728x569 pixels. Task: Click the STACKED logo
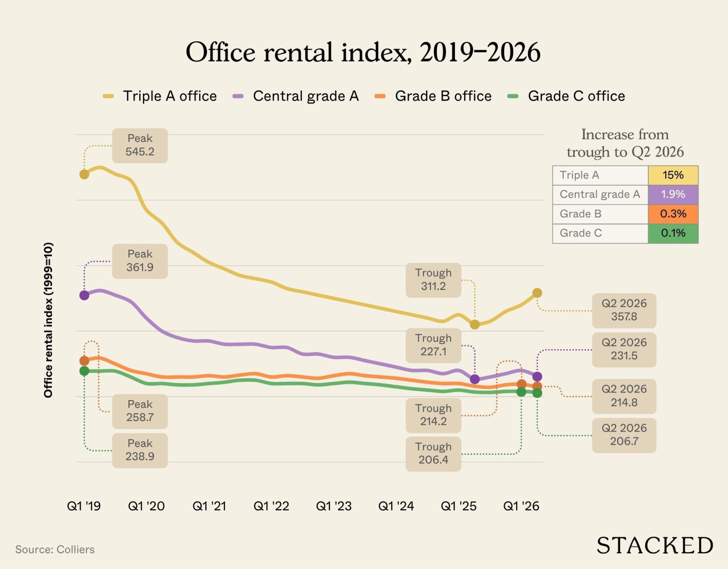click(655, 545)
